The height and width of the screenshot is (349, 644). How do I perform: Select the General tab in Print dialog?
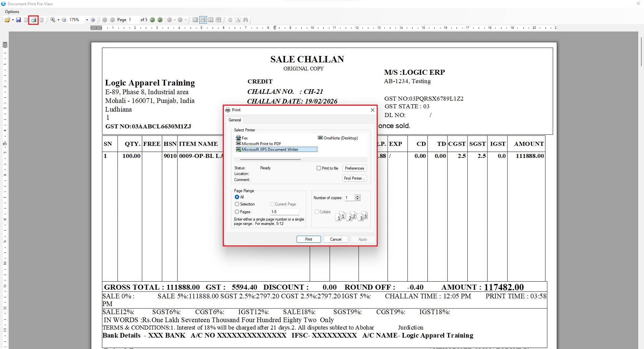point(235,120)
